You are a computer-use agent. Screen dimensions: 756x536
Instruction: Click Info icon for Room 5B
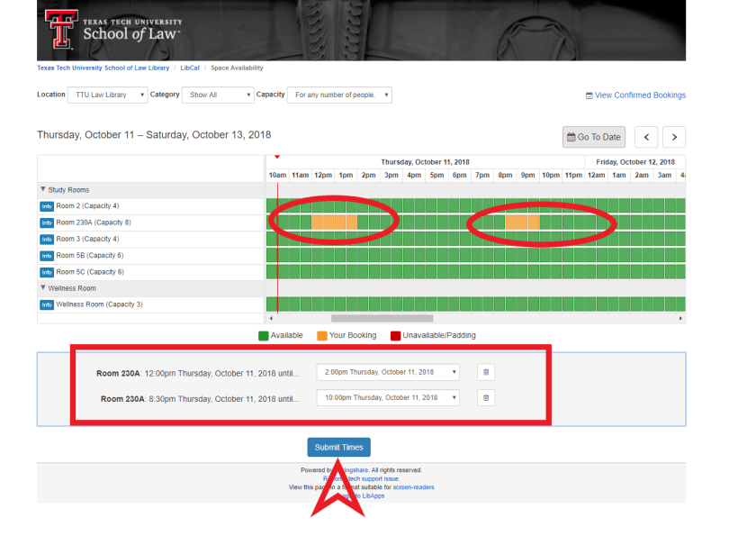47,256
